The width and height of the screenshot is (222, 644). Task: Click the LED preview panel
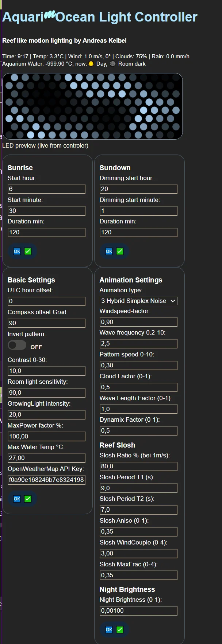(92, 106)
